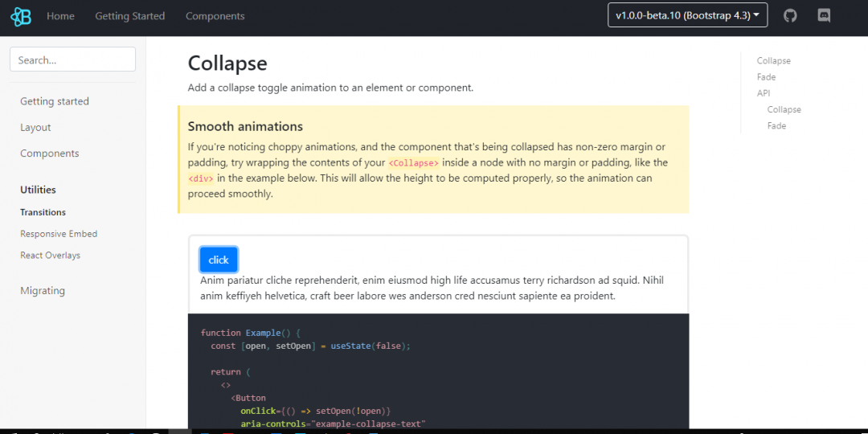Screen dimensions: 868x434
Task: Open Getting Started navbar item
Action: tap(130, 16)
